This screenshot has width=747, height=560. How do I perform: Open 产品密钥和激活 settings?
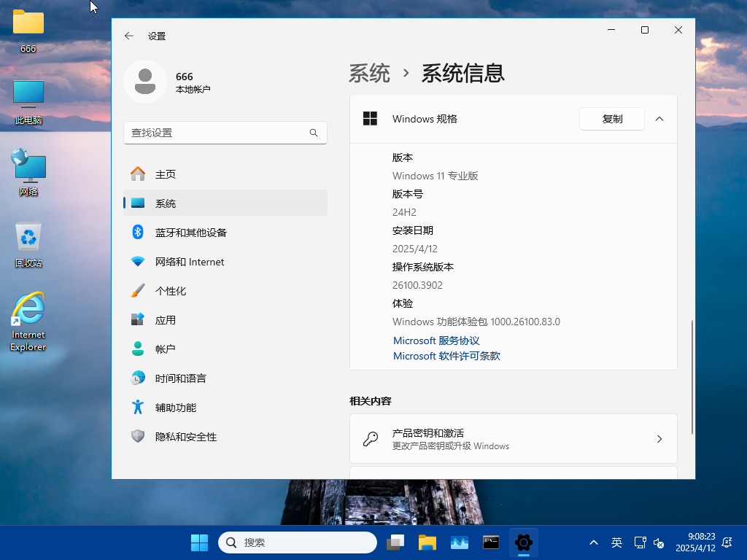click(x=514, y=438)
